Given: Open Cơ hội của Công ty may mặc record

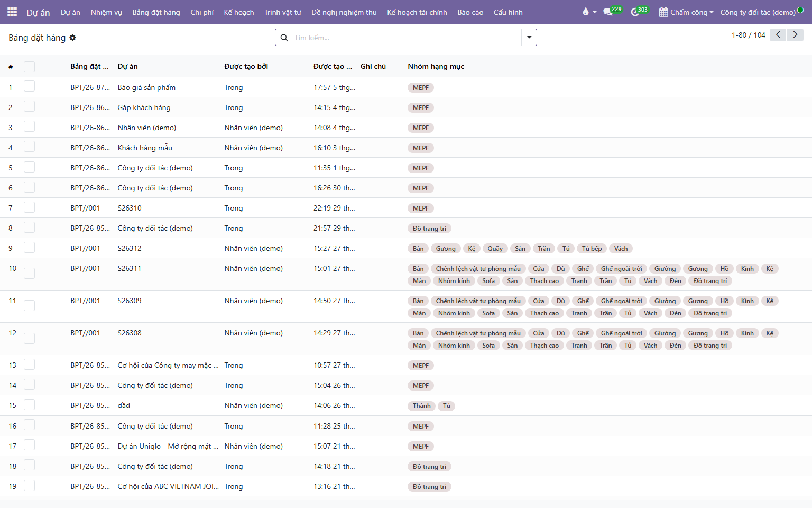Looking at the screenshot, I should click(x=168, y=365).
